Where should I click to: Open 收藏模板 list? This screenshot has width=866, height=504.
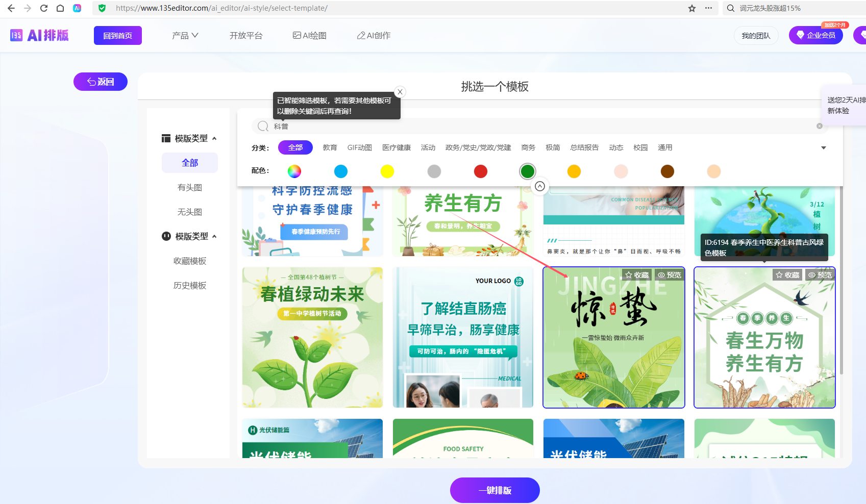190,261
